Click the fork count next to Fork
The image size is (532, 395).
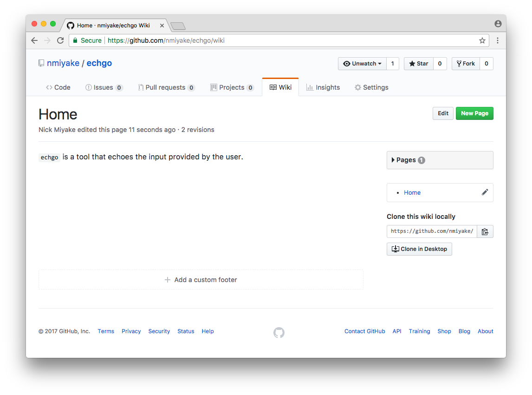tap(486, 64)
